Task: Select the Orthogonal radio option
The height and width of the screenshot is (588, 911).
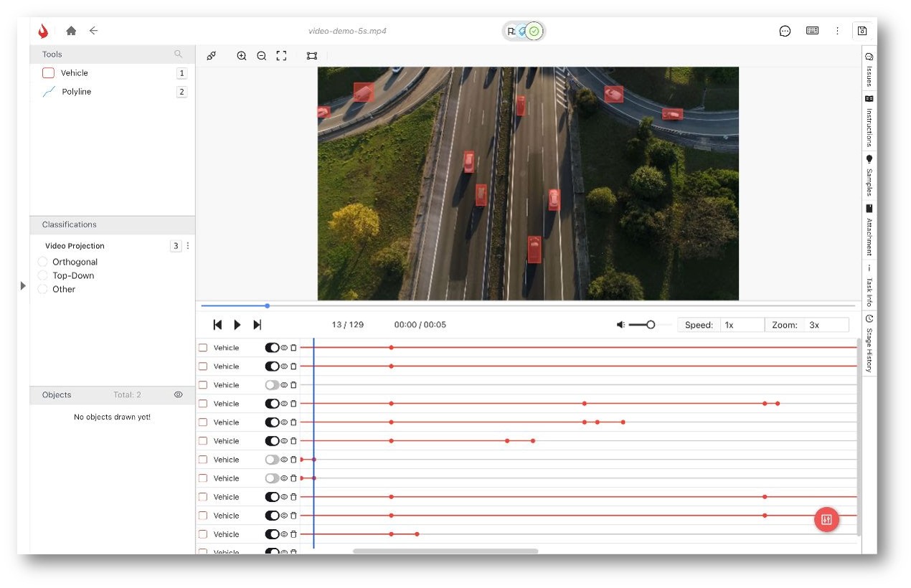Action: click(43, 262)
